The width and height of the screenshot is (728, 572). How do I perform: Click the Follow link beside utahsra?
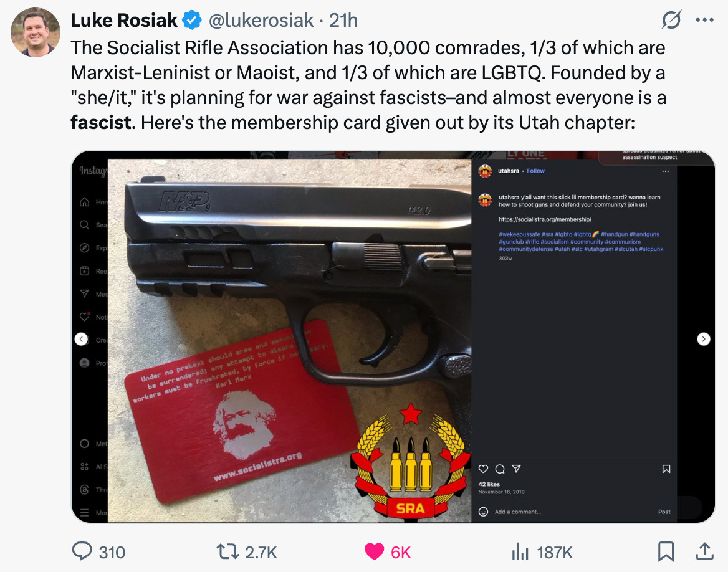pyautogui.click(x=535, y=171)
